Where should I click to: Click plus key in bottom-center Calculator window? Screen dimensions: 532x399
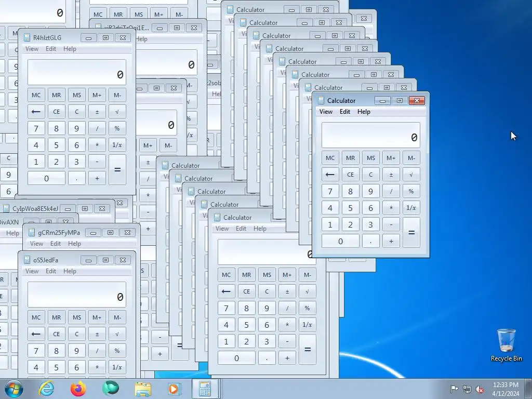[x=287, y=358]
